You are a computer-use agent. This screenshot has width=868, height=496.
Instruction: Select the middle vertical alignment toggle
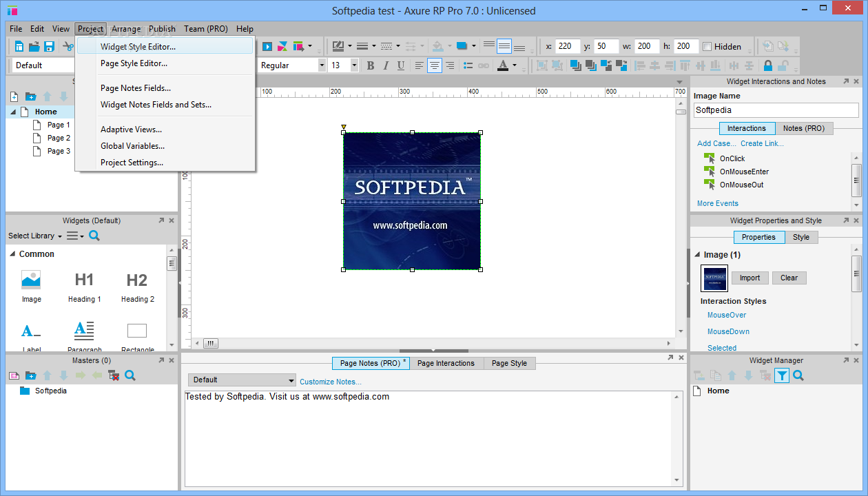point(504,46)
